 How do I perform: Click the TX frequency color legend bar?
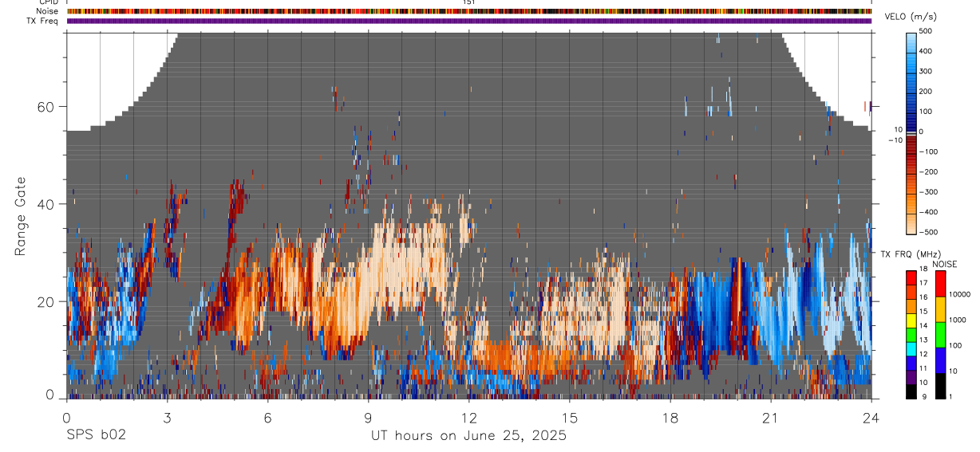pos(911,334)
